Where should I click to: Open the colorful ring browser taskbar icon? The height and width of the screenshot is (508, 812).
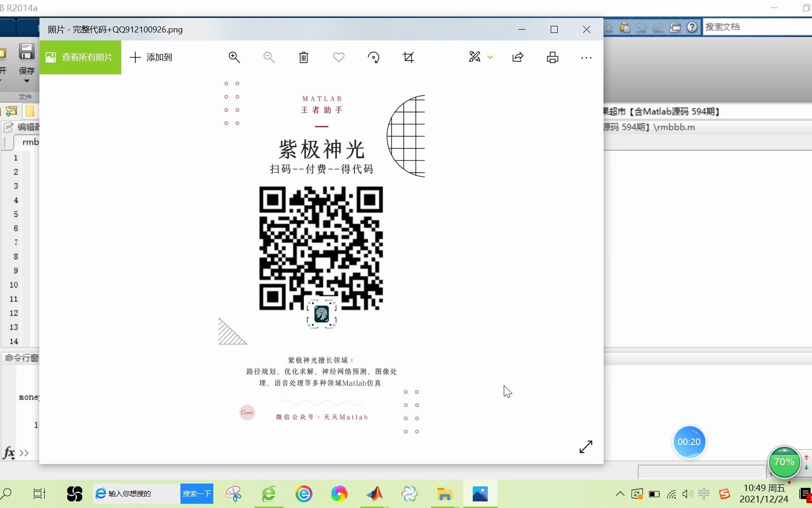(x=339, y=494)
